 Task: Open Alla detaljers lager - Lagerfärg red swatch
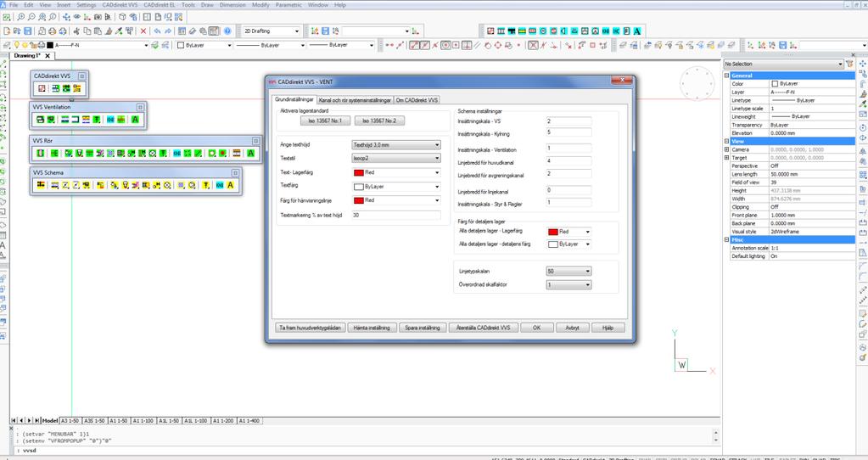[569, 232]
